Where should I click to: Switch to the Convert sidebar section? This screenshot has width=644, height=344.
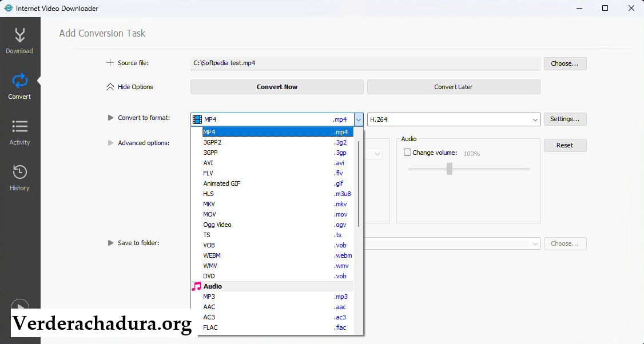coord(19,87)
